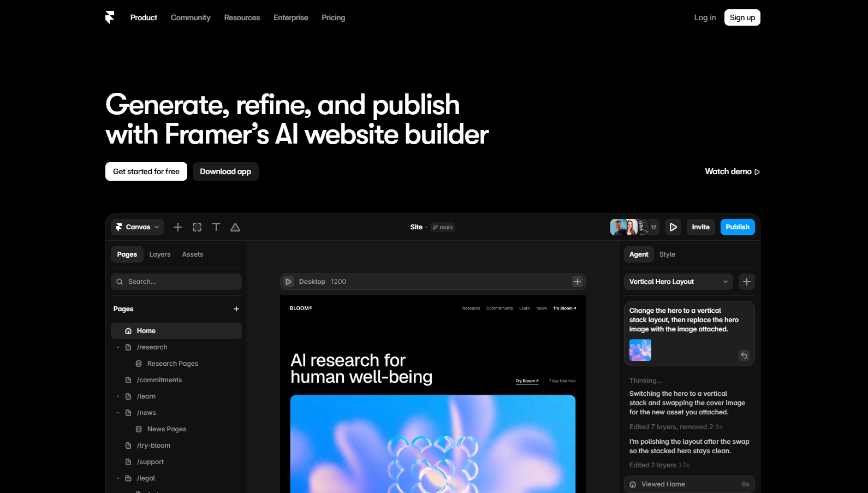The width and height of the screenshot is (868, 493).
Task: Select the /support page
Action: pos(150,462)
